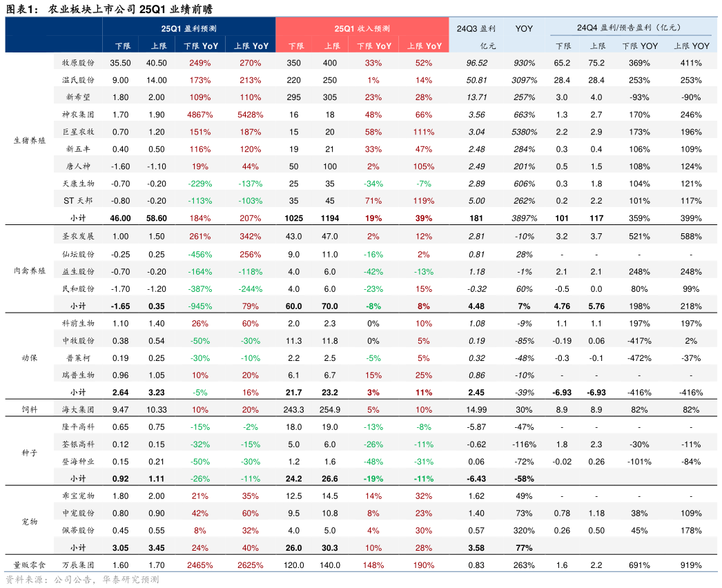Viewport: 722px width, 588px height.
Task: Click the 3097% YOY value for 温氏股份
Action: pos(524,80)
